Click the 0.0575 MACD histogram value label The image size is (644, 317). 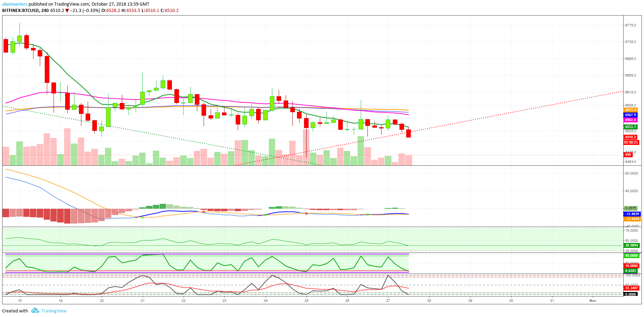[631, 208]
